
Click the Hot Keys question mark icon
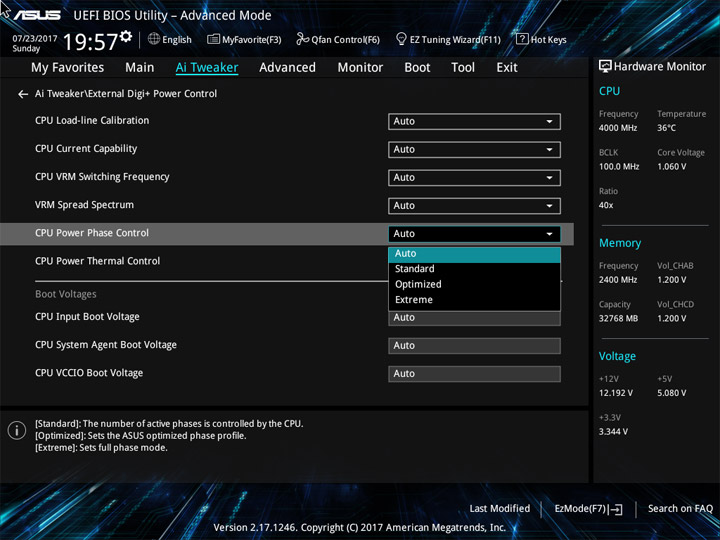pos(522,39)
